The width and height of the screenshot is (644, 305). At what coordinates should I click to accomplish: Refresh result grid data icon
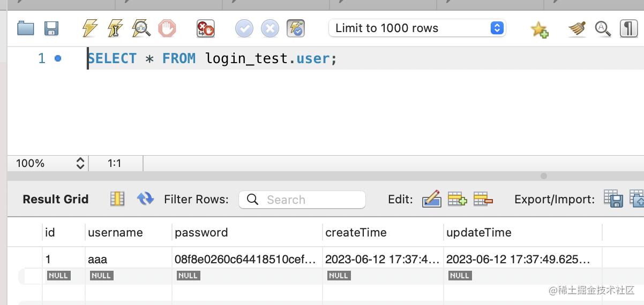click(145, 199)
